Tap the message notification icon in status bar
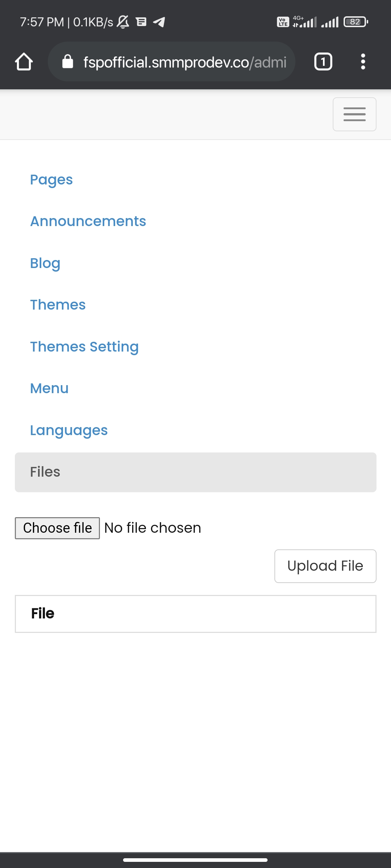Viewport: 391px width, 868px height. tap(141, 22)
